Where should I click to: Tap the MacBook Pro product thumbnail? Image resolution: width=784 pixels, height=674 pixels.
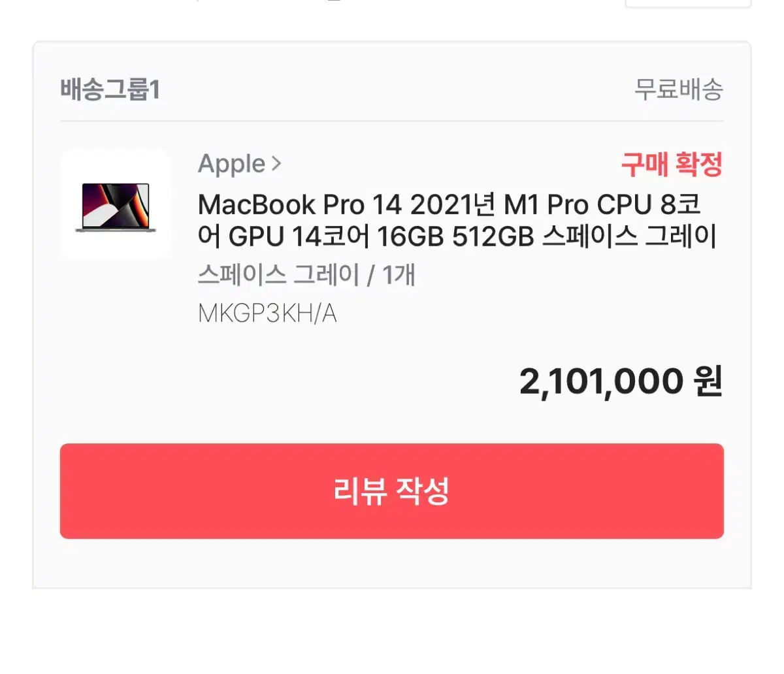pyautogui.click(x=116, y=204)
